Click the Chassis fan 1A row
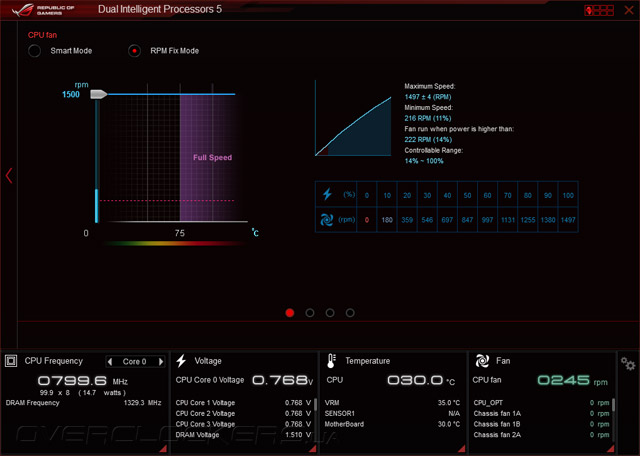 [541, 414]
